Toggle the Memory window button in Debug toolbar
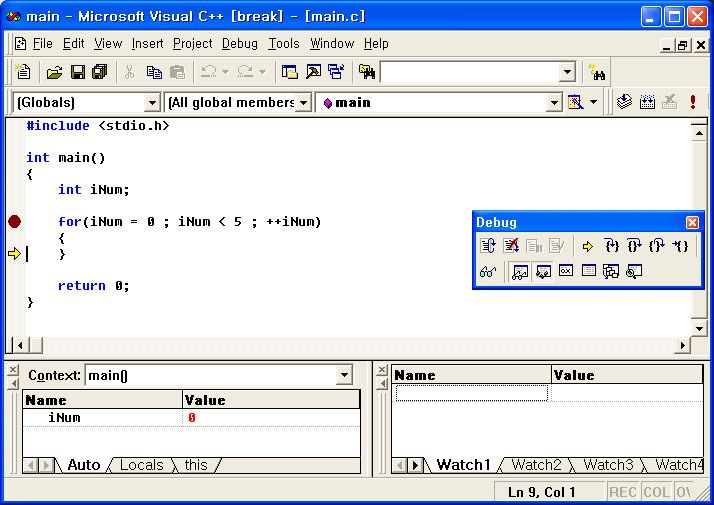Image resolution: width=714 pixels, height=505 pixels. tap(588, 271)
